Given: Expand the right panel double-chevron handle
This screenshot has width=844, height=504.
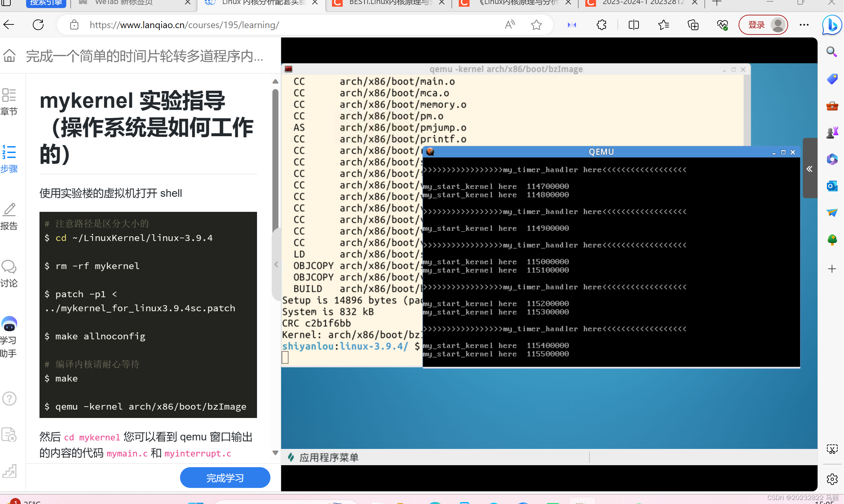Looking at the screenshot, I should 810,169.
